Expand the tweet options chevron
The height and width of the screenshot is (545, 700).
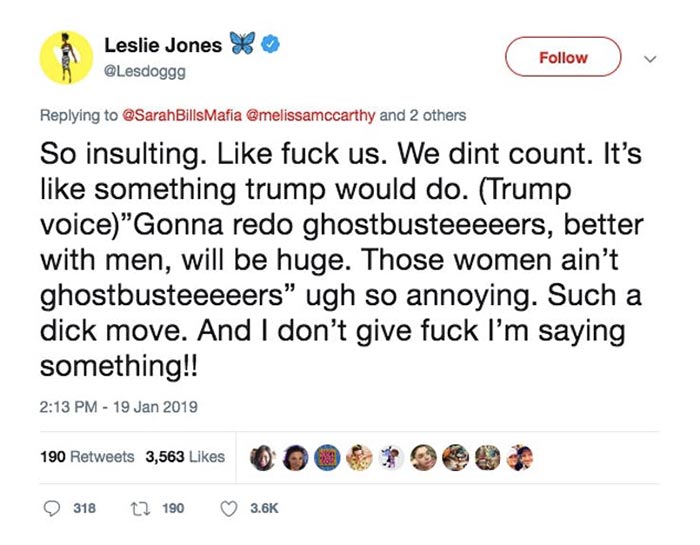(651, 58)
